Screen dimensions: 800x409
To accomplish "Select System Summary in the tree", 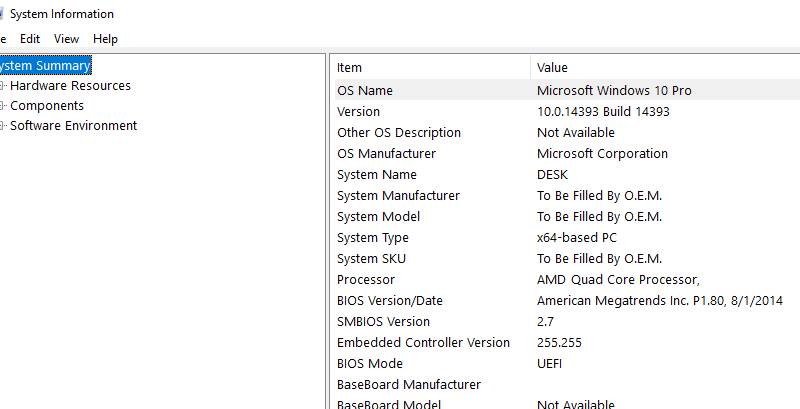I will (45, 65).
